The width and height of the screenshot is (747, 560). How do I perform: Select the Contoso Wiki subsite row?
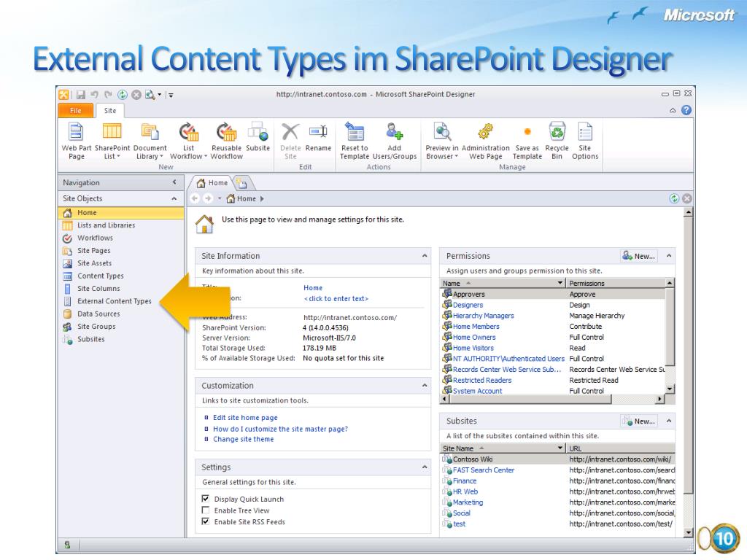pyautogui.click(x=557, y=459)
